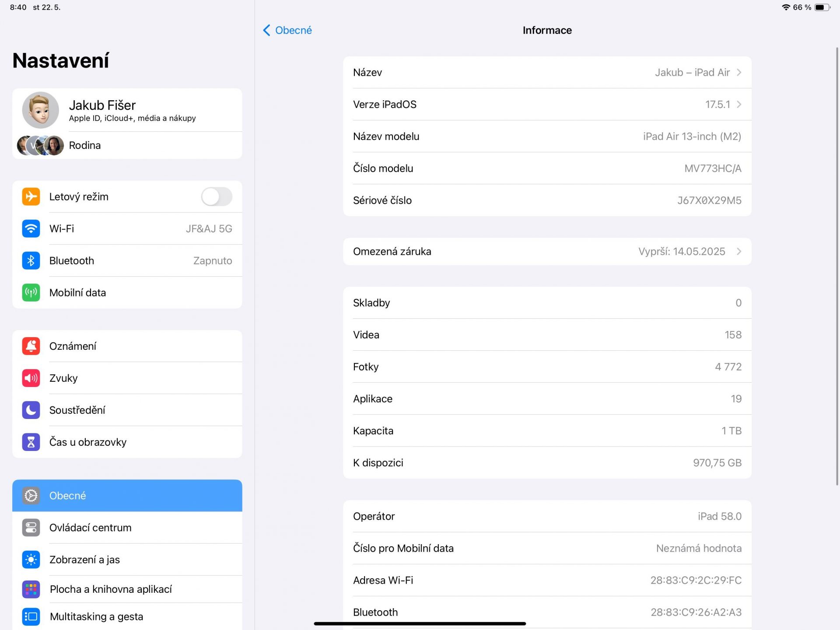
Task: Tap the Bluetooth settings icon
Action: click(31, 260)
